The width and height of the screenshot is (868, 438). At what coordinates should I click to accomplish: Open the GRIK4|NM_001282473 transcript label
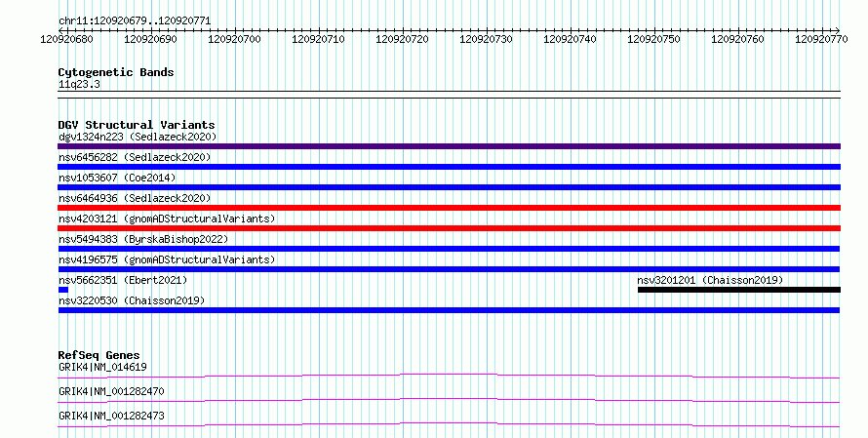point(111,416)
